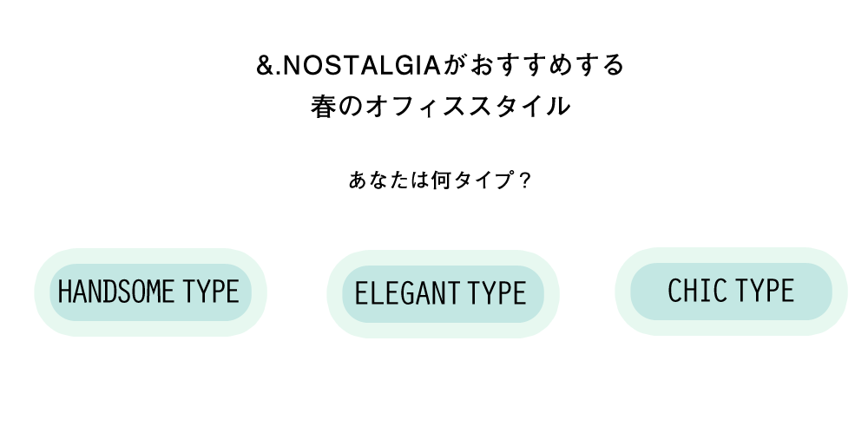This screenshot has width=868, height=446.
Task: Click TYPE inside the ELEGANT pill
Action: [496, 293]
